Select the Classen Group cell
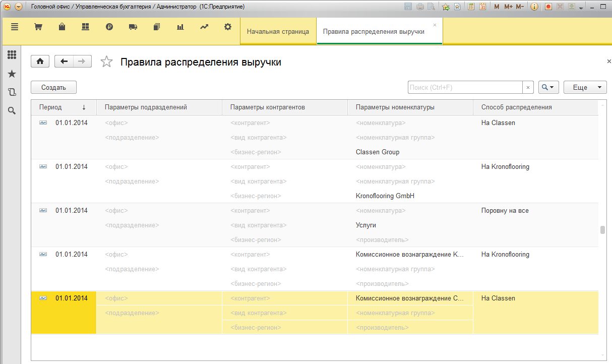Screen dimensions: 612x364 point(410,152)
